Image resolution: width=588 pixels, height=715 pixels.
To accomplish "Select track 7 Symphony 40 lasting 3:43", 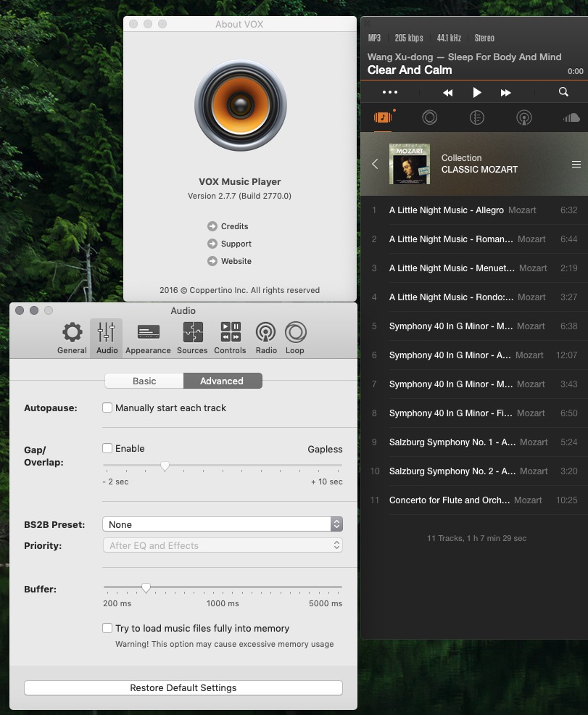I will tap(474, 384).
